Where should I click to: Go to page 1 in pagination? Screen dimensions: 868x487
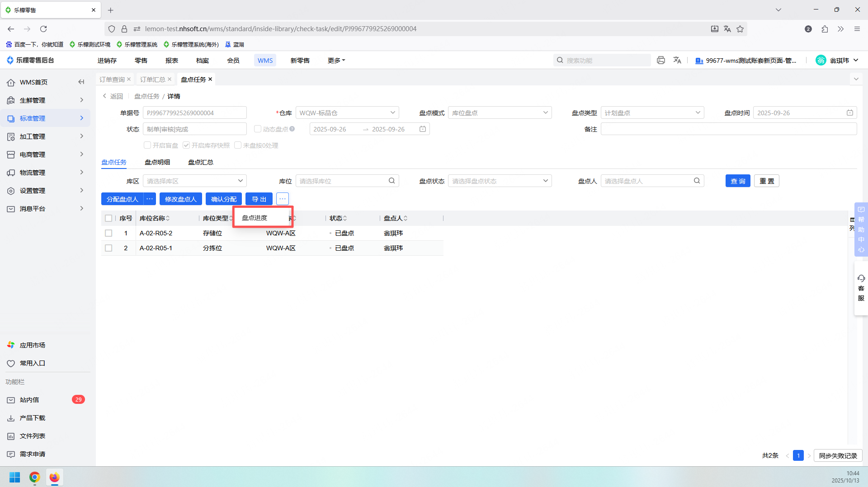pyautogui.click(x=798, y=455)
